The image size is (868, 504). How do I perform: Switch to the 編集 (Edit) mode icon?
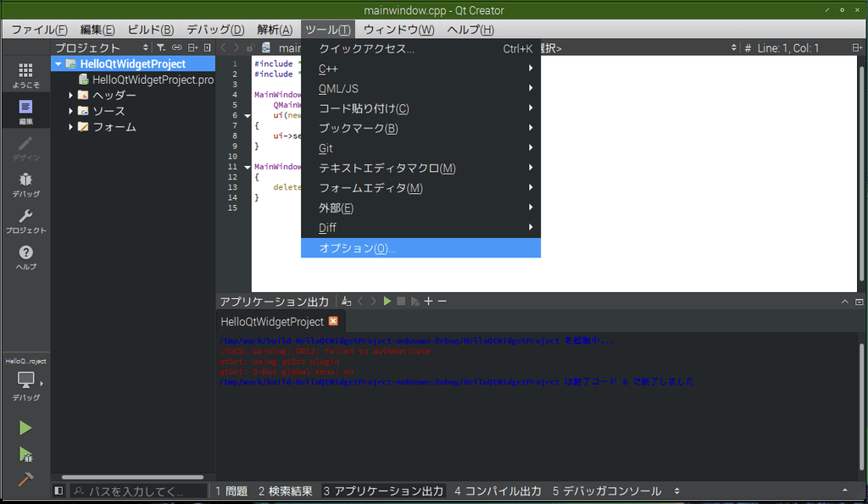click(x=25, y=111)
